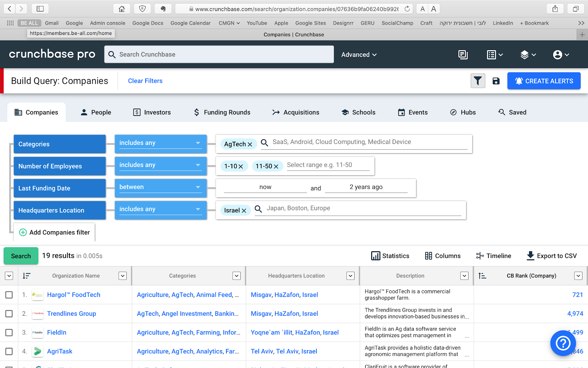Viewport: 588px width, 368px height.
Task: Open the bookmarks grid icon in favorites bar
Action: [x=10, y=23]
